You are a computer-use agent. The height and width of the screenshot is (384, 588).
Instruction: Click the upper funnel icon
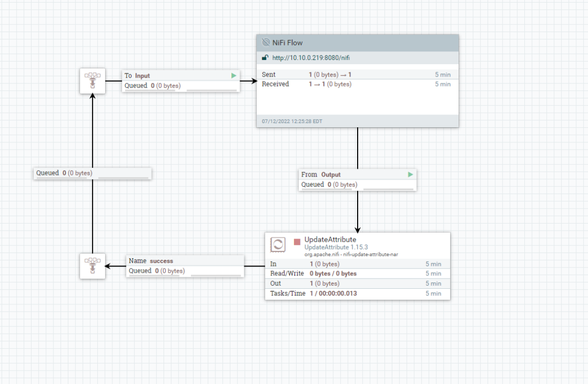(x=92, y=81)
